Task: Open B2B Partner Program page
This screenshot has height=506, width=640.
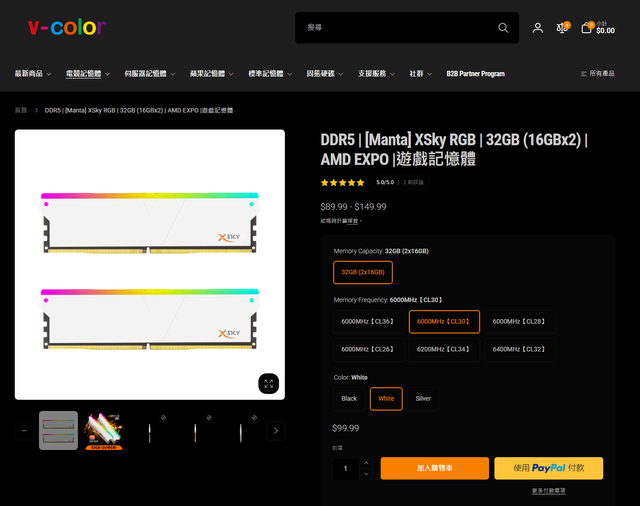Action: pyautogui.click(x=476, y=74)
